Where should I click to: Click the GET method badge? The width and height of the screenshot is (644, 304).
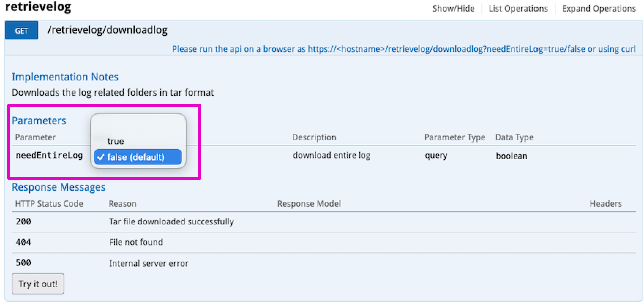(21, 31)
